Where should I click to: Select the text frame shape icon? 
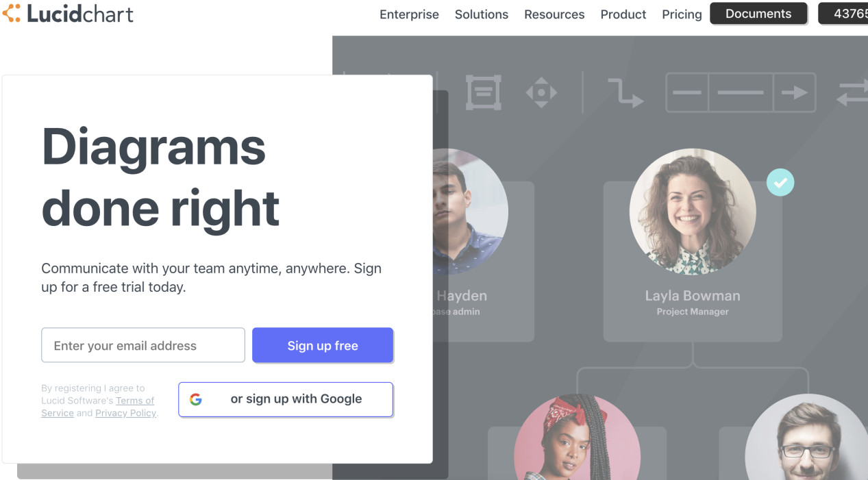484,92
